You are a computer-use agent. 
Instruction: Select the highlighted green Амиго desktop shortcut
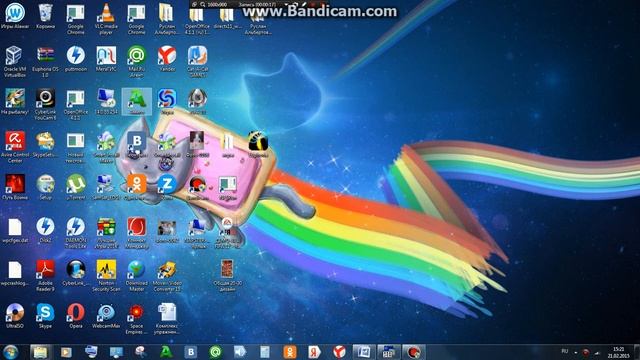click(136, 101)
